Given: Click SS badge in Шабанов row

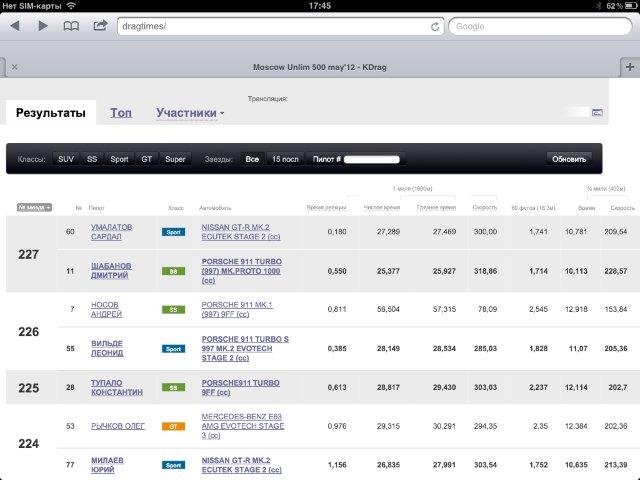Looking at the screenshot, I should click(x=173, y=271).
